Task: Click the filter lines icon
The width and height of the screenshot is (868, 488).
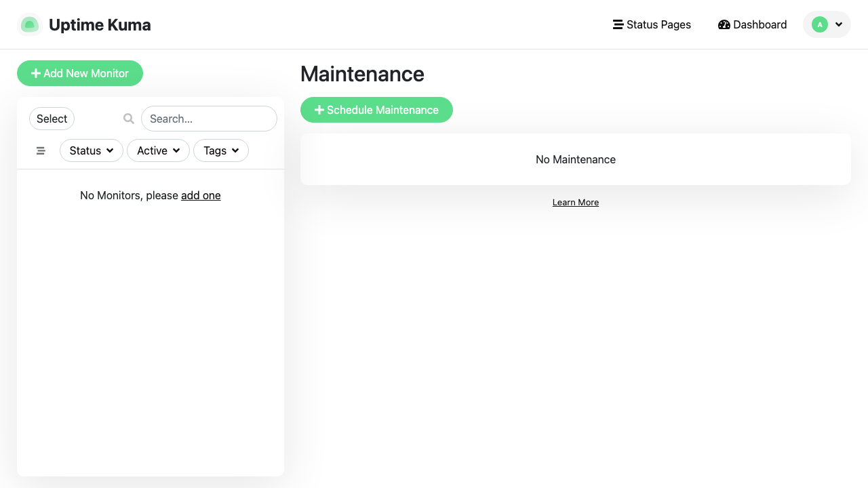Action: point(41,150)
